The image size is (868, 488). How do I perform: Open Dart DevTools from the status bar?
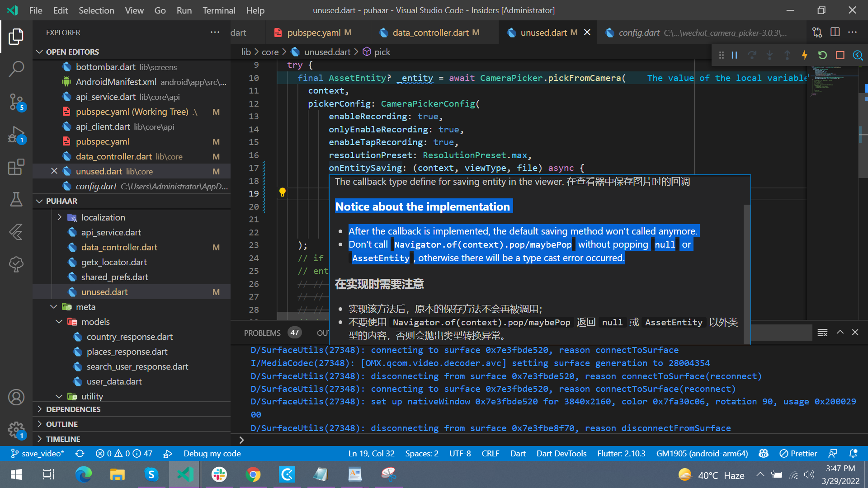pyautogui.click(x=561, y=453)
